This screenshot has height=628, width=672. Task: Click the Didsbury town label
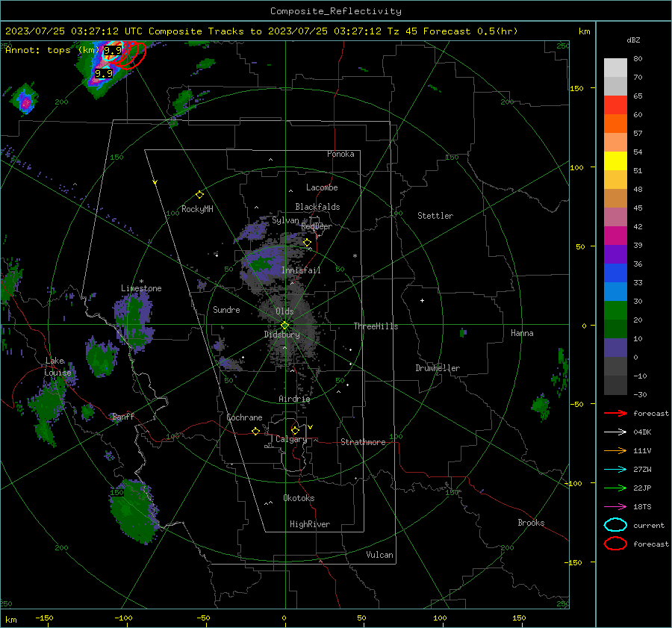coord(282,335)
